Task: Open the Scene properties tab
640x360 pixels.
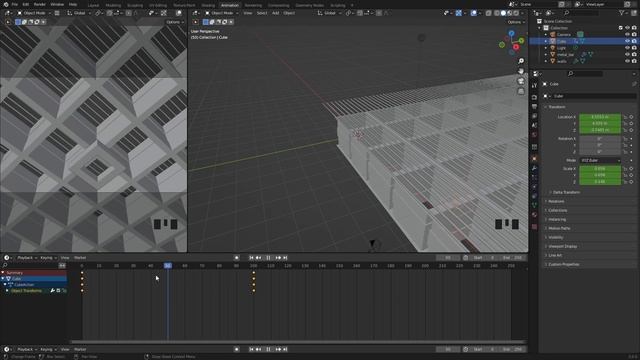Action: (x=534, y=125)
